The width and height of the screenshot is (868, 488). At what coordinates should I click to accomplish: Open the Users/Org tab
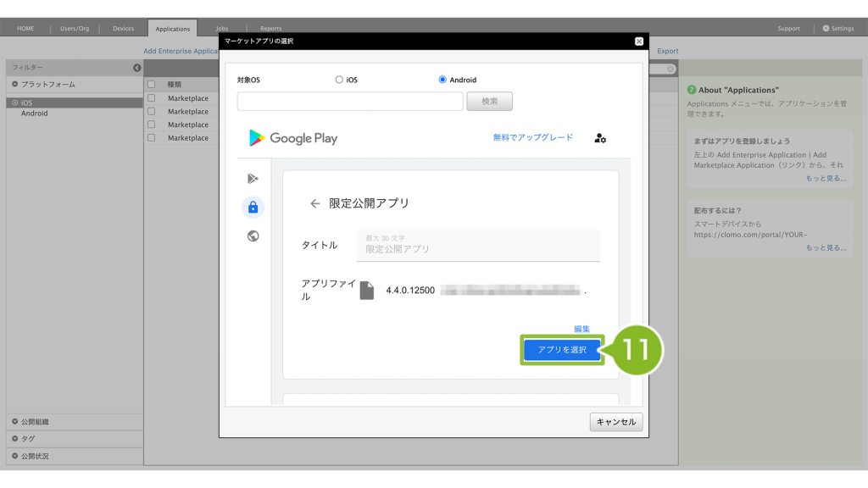tap(75, 29)
